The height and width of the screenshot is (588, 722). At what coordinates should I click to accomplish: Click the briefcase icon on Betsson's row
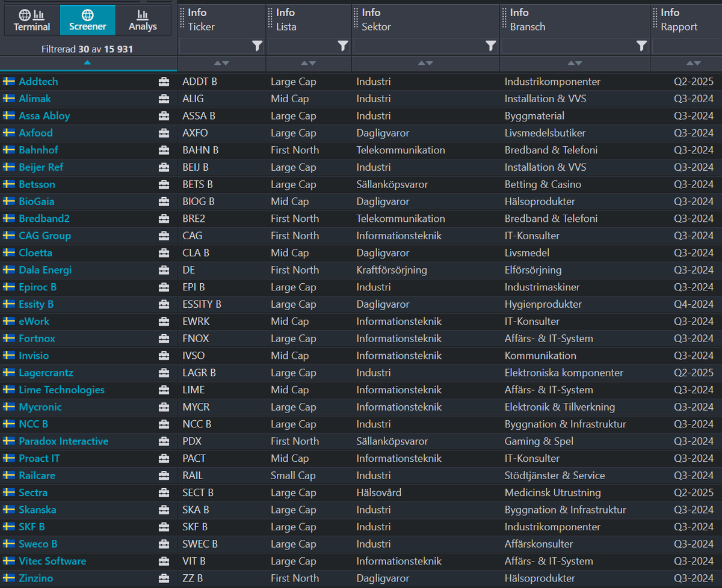click(x=164, y=185)
